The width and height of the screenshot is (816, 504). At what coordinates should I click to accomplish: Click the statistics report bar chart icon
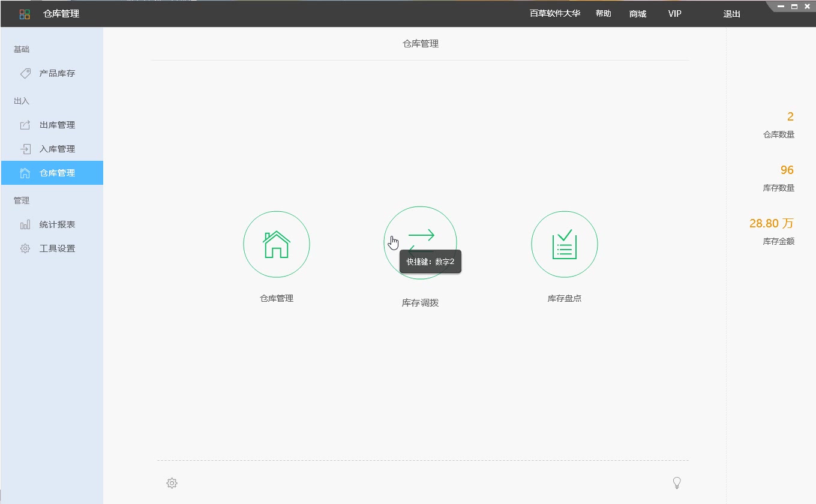[25, 224]
